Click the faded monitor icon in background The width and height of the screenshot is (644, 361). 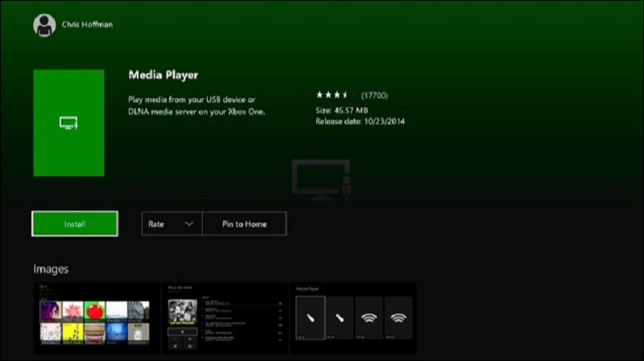[320, 178]
